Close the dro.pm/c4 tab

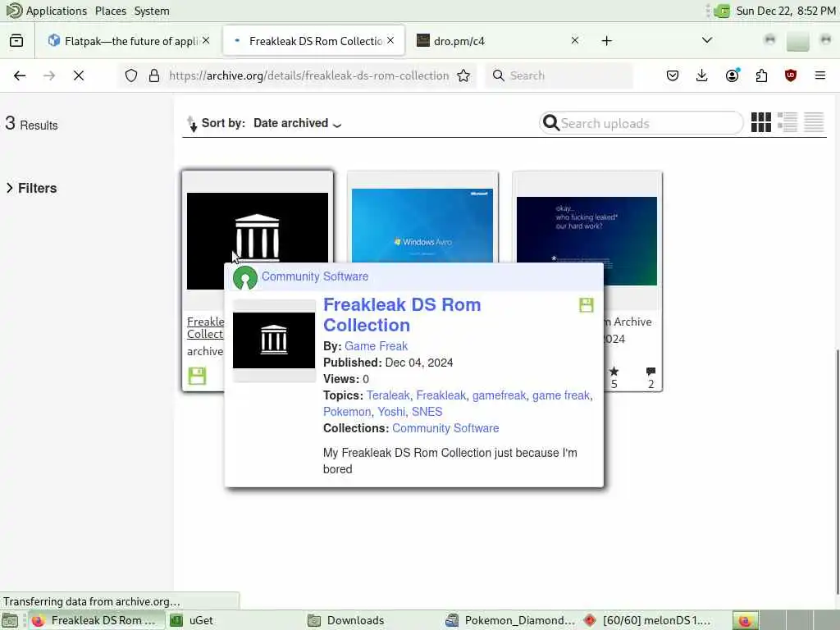coord(575,41)
